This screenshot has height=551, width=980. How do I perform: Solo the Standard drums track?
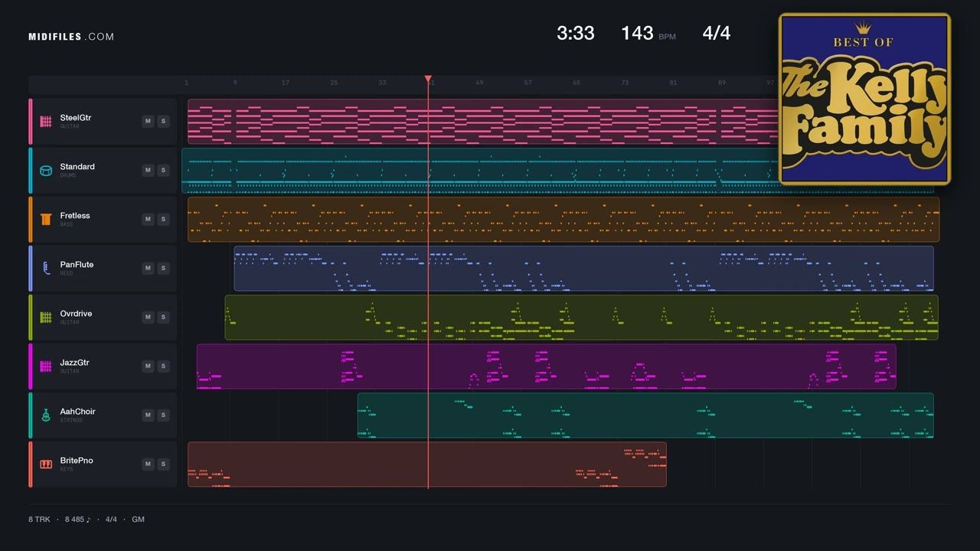[x=163, y=170]
